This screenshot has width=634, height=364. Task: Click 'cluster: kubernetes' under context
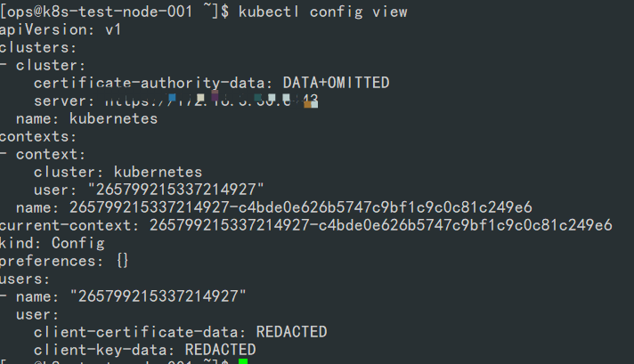click(x=118, y=172)
